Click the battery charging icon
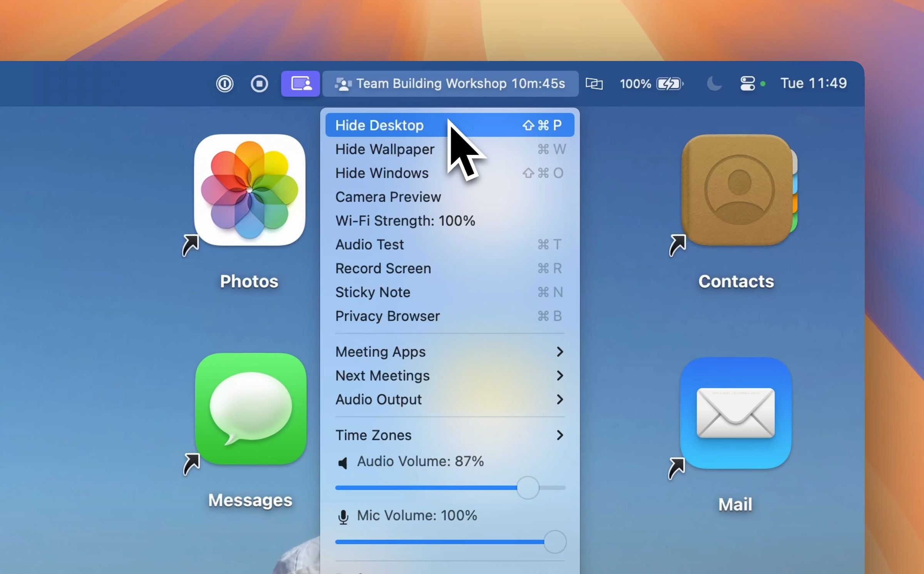Screen dimensions: 924x574 tap(670, 84)
